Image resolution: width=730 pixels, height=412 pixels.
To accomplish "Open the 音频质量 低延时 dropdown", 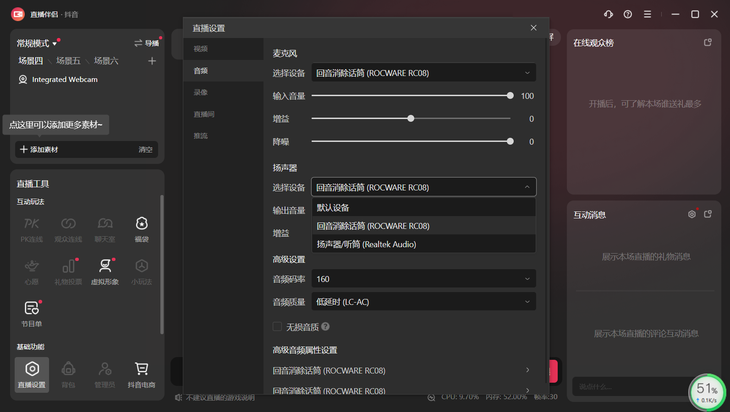I will pos(424,302).
